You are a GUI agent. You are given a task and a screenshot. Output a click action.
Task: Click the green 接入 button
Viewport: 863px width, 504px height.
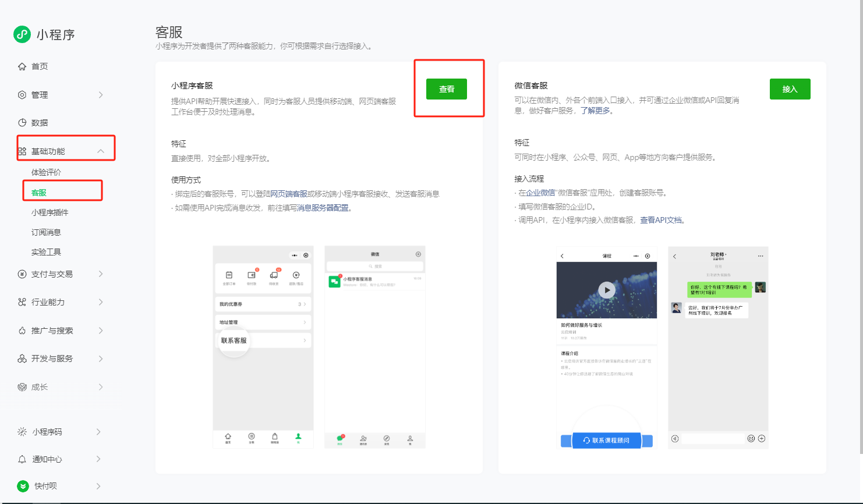[x=790, y=89]
